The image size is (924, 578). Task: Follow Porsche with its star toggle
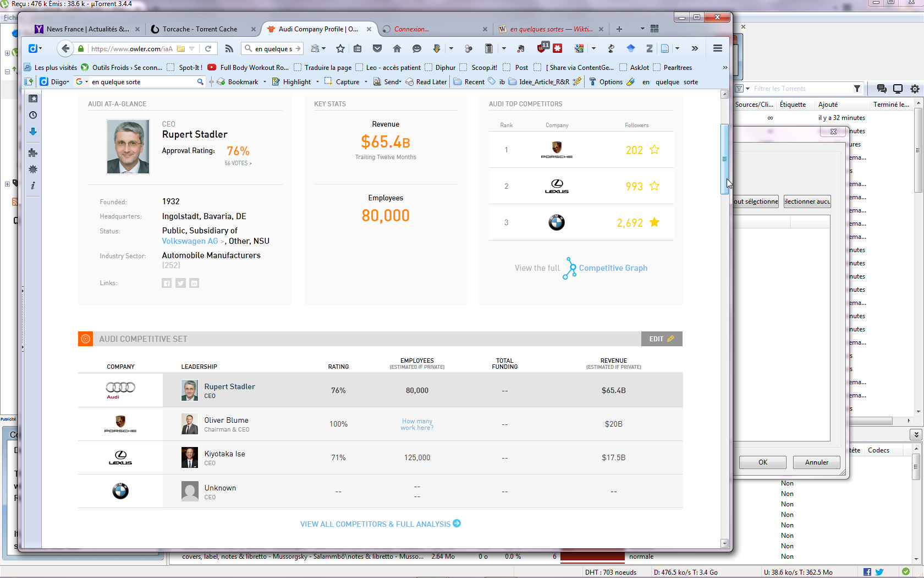point(654,150)
